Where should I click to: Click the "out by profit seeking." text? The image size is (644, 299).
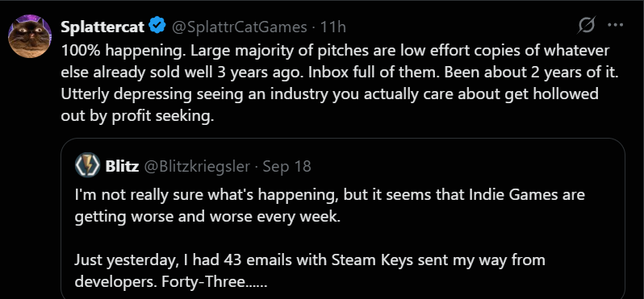coord(137,116)
